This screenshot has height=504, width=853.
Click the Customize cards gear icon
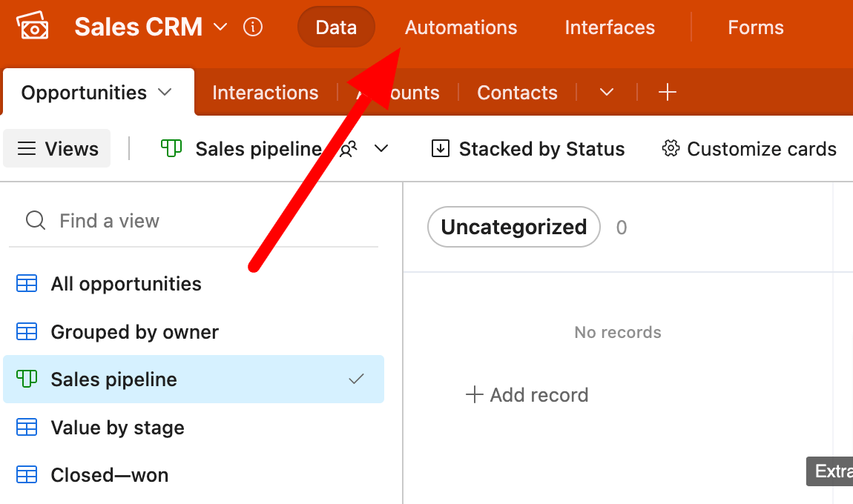(671, 148)
